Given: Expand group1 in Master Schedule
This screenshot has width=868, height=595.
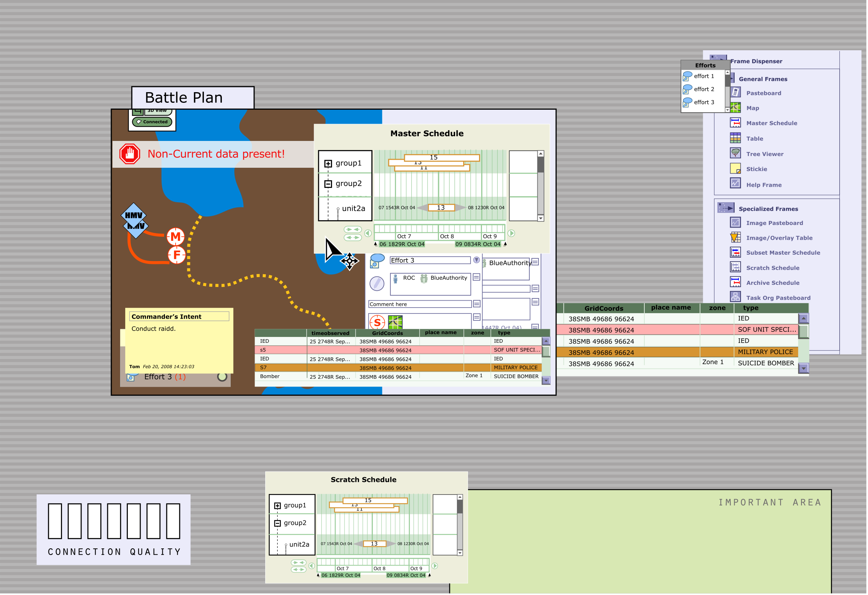Looking at the screenshot, I should pos(329,164).
